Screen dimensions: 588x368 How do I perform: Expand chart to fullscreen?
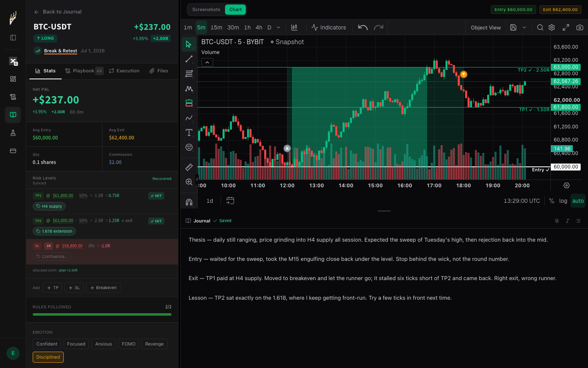[566, 27]
